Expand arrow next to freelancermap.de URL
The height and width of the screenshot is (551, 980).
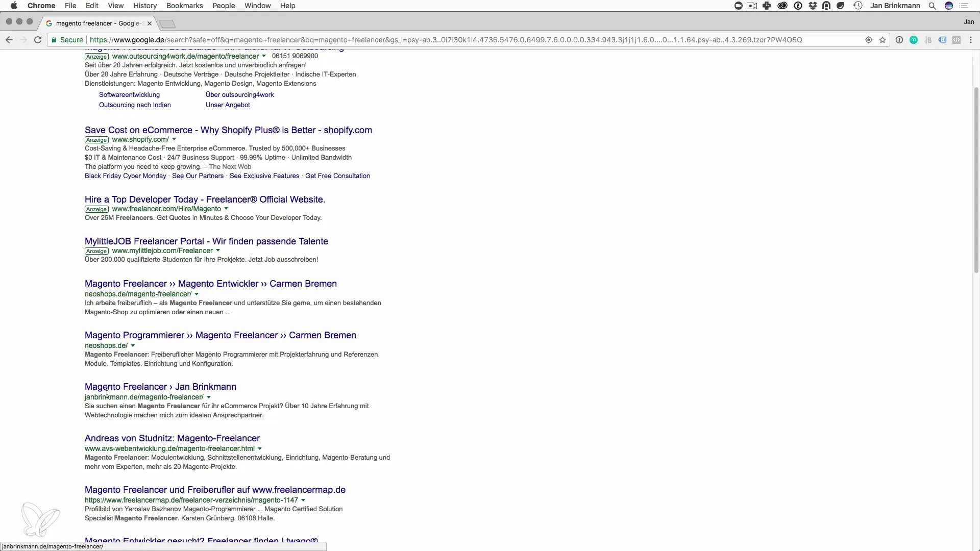[303, 500]
